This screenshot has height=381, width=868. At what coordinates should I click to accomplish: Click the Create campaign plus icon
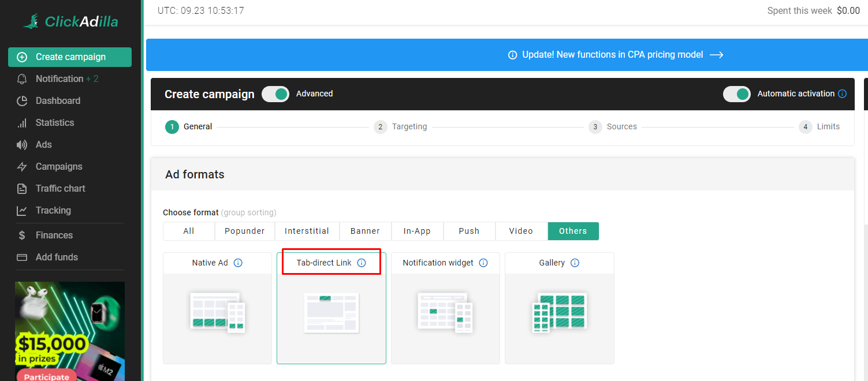[21, 57]
